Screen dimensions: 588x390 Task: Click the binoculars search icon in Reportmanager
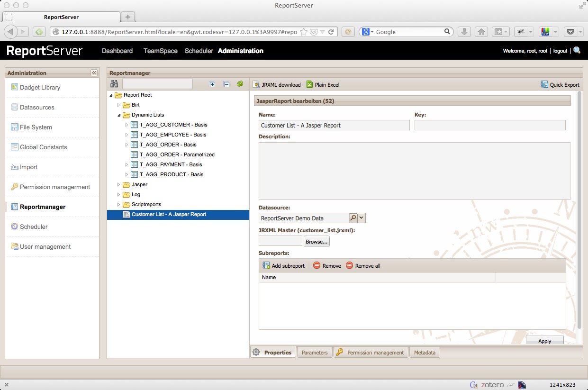(114, 84)
